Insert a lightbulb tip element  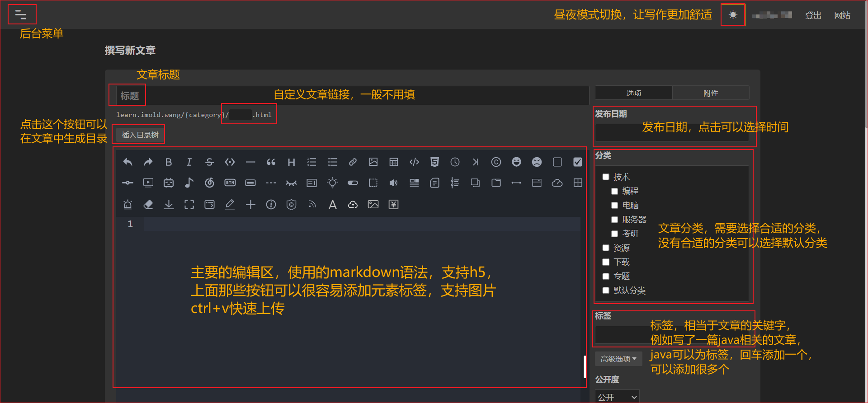tap(332, 183)
